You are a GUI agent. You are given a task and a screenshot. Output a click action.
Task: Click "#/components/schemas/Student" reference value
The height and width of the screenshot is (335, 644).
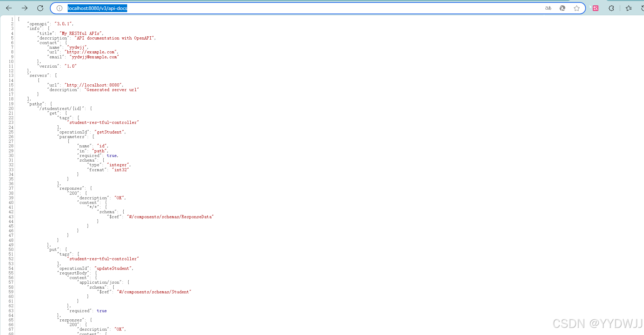pyautogui.click(x=154, y=292)
